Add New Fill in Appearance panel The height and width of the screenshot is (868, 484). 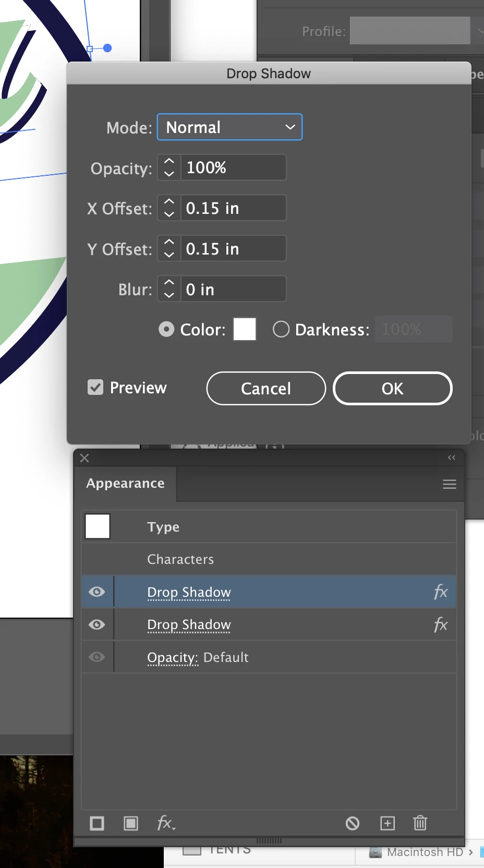click(x=131, y=823)
